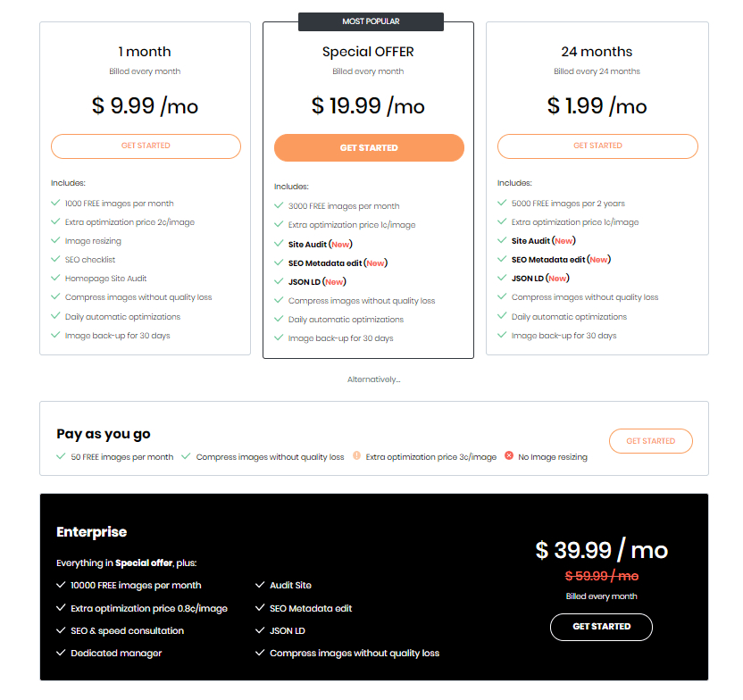Viewport: 743px width, 700px height.
Task: Click checkmark beside 3000 FREE images per month
Action: (279, 206)
